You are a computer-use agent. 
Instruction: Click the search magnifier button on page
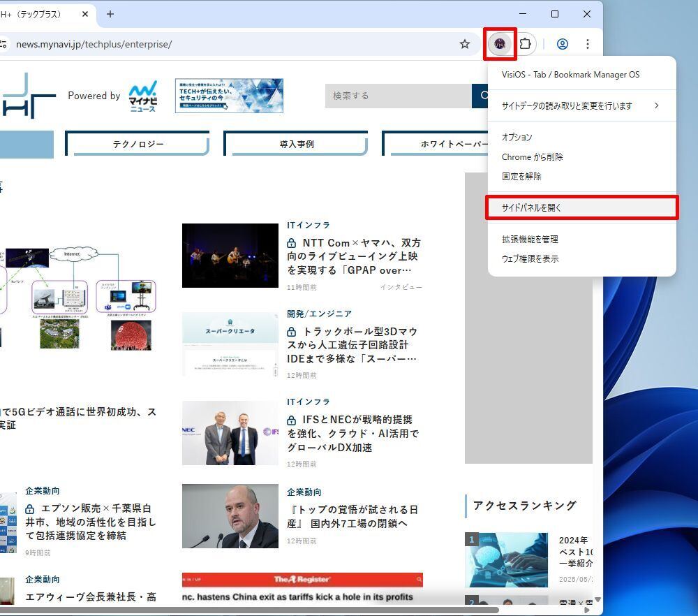[x=481, y=95]
